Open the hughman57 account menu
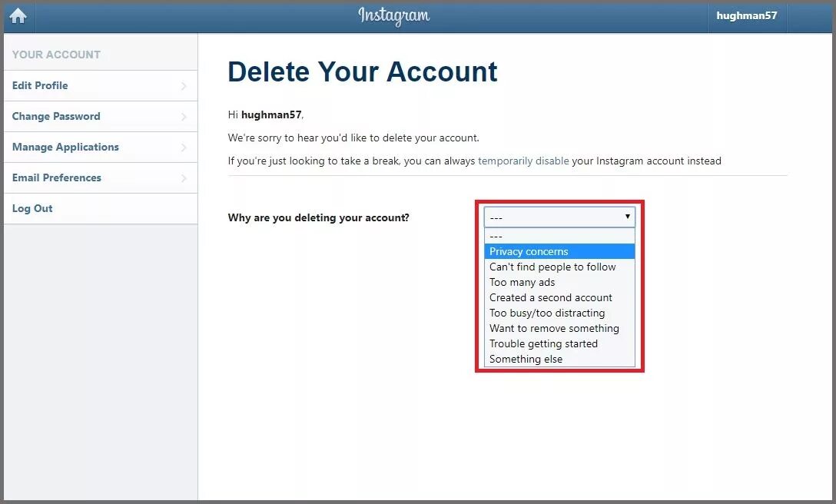836x504 pixels. coord(746,16)
